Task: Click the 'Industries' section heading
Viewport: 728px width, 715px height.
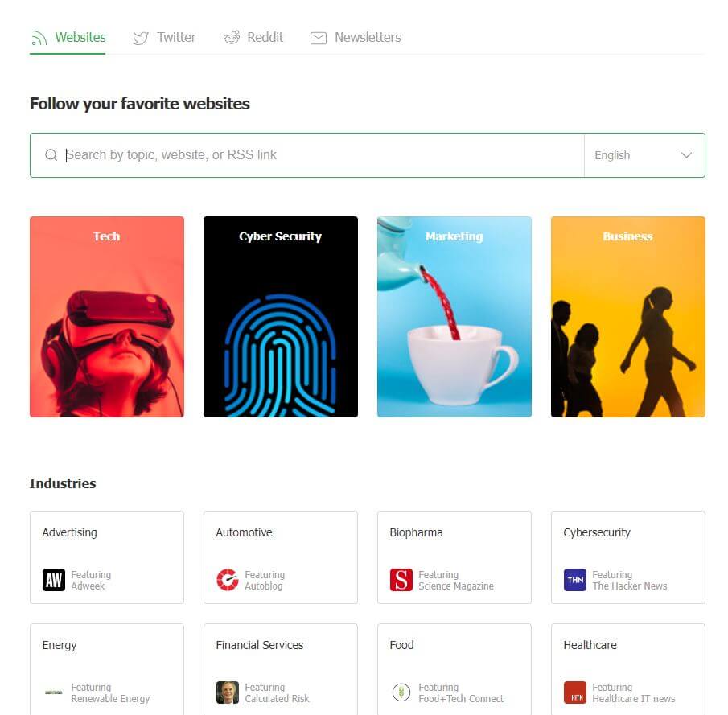Action: pos(63,483)
